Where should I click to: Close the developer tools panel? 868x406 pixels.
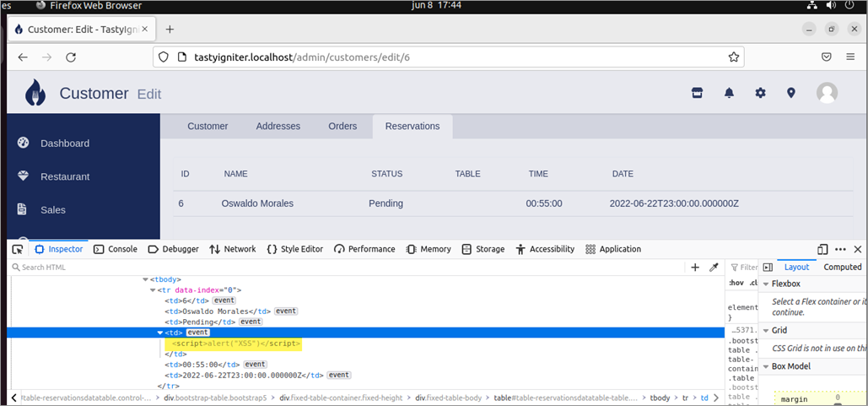[x=858, y=249]
